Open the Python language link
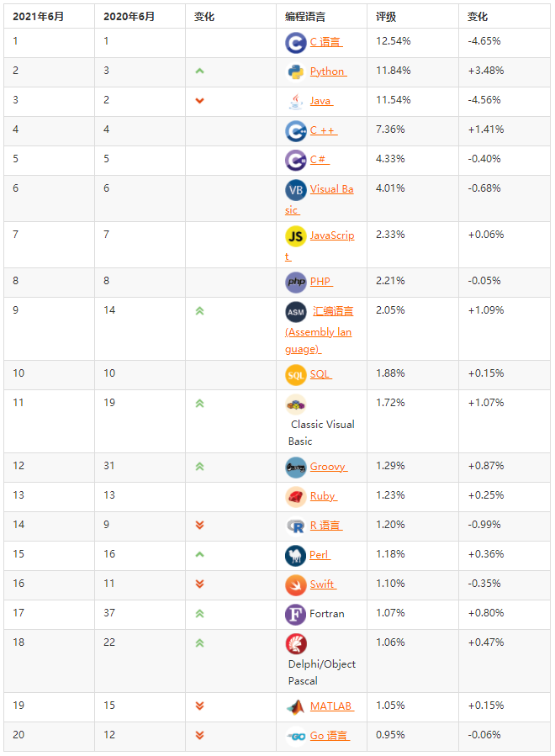The image size is (555, 756). [327, 71]
